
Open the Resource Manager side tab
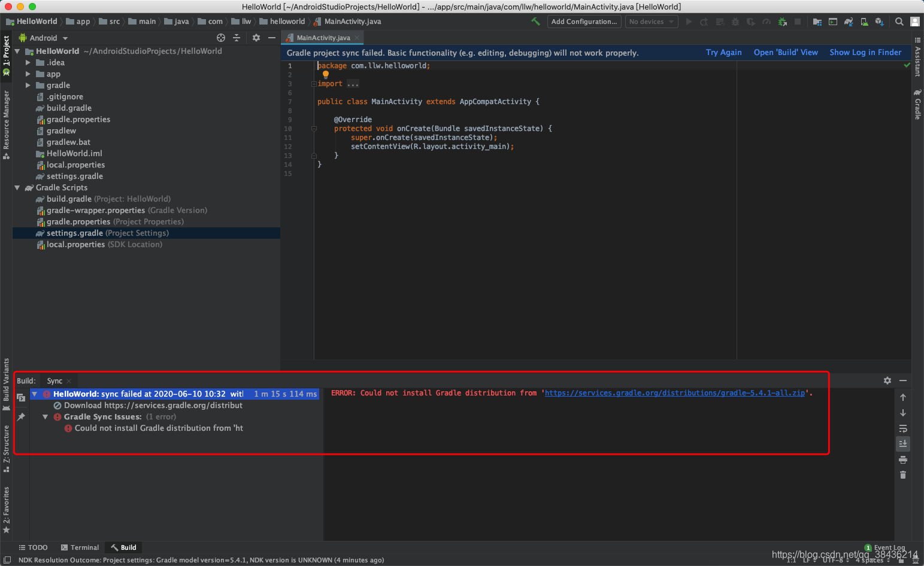pyautogui.click(x=6, y=124)
